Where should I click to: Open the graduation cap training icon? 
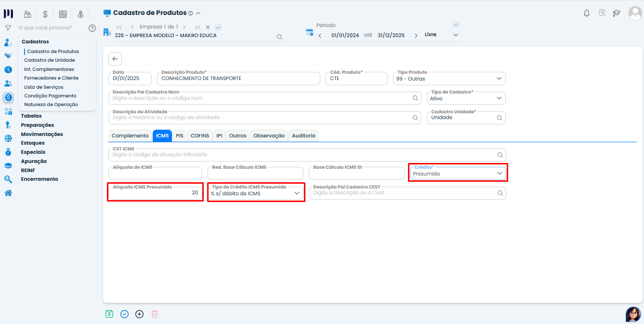617,13
